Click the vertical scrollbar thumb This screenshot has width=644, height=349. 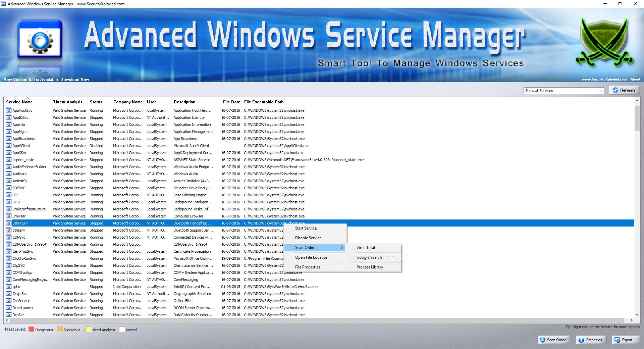pyautogui.click(x=637, y=119)
